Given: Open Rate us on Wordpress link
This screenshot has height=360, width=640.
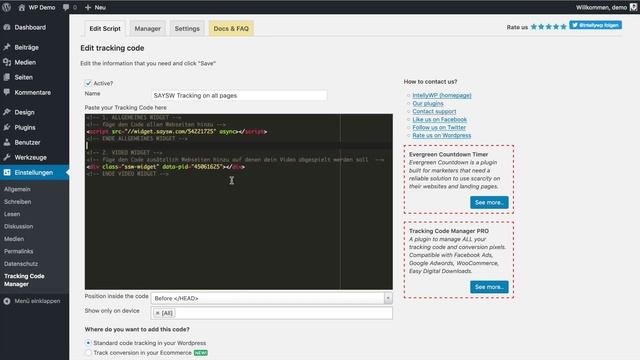Looking at the screenshot, I should (x=442, y=136).
